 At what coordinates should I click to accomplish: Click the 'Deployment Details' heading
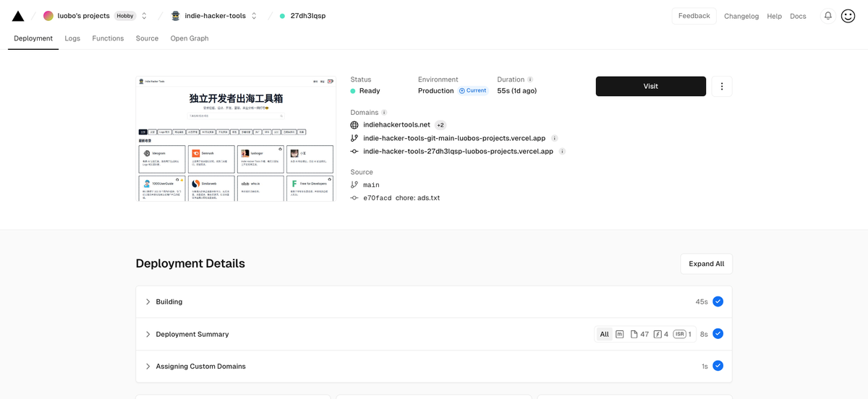click(x=190, y=264)
